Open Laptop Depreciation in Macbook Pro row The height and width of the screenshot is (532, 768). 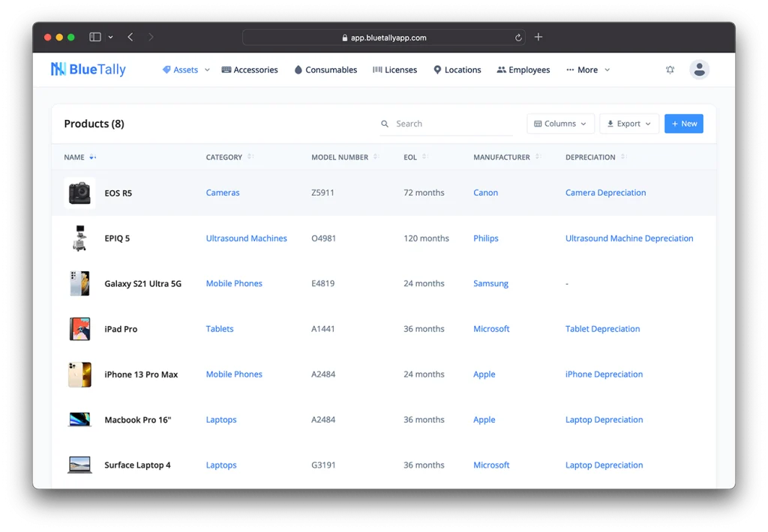pyautogui.click(x=604, y=420)
